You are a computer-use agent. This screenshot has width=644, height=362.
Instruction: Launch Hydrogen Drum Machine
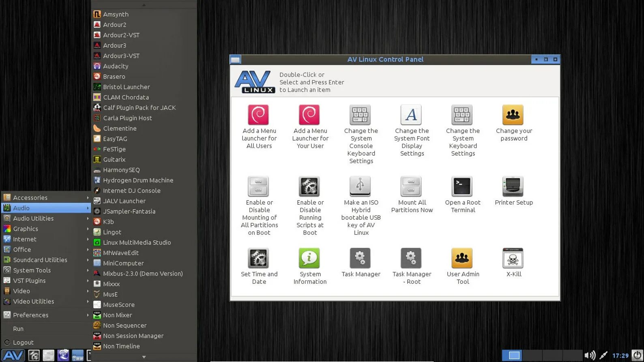(x=144, y=180)
